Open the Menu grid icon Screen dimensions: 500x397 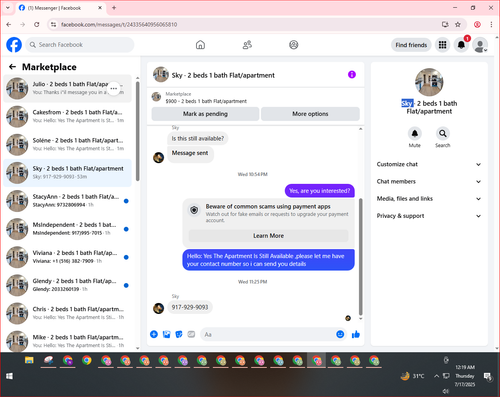coord(442,45)
